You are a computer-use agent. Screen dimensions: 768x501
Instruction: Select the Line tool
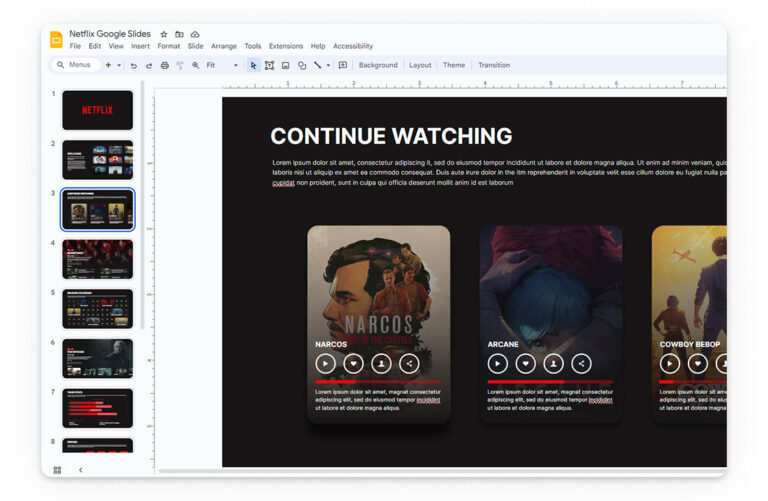[317, 65]
